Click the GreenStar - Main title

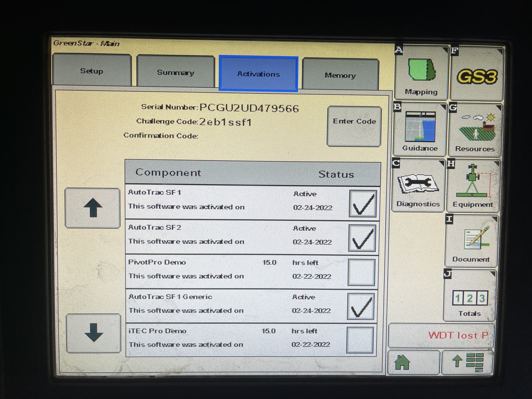click(86, 43)
